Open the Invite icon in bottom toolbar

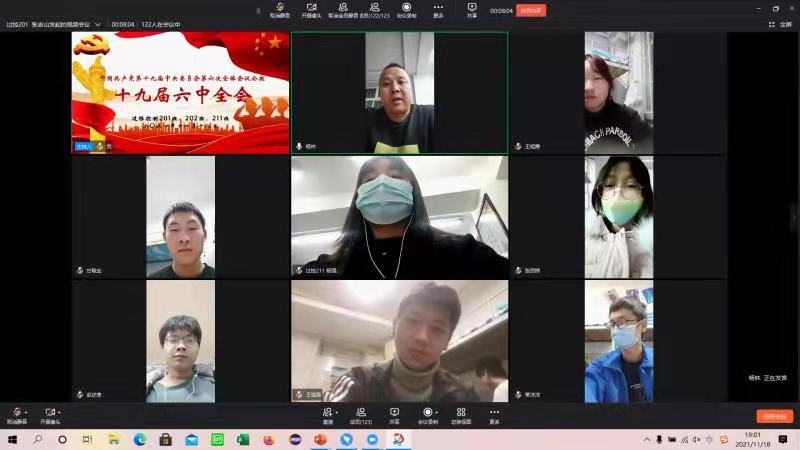[328, 413]
